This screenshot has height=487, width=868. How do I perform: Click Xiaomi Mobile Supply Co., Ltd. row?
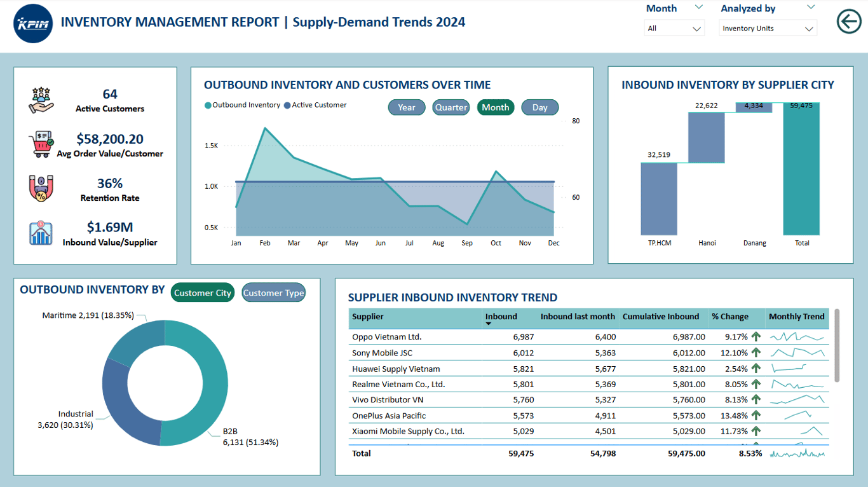point(590,431)
